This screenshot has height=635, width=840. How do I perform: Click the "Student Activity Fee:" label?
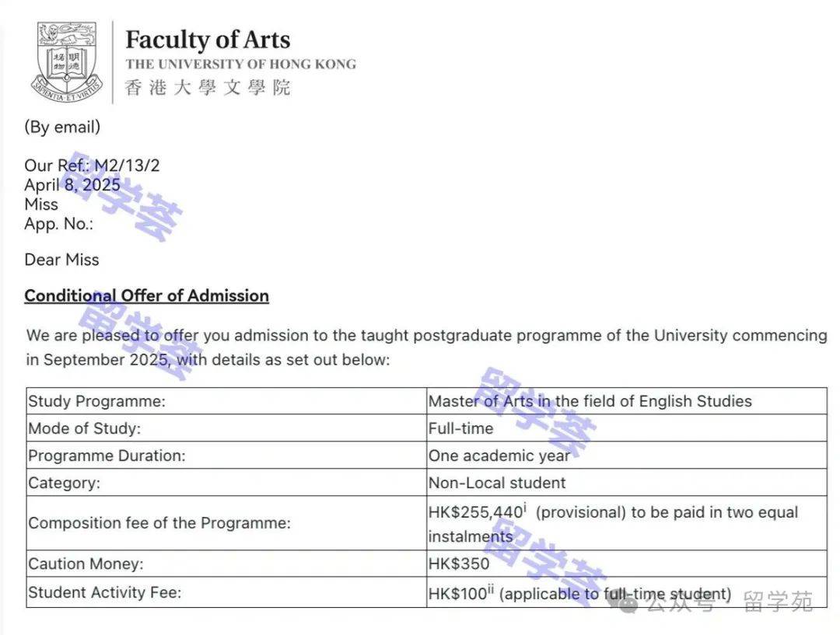105,592
